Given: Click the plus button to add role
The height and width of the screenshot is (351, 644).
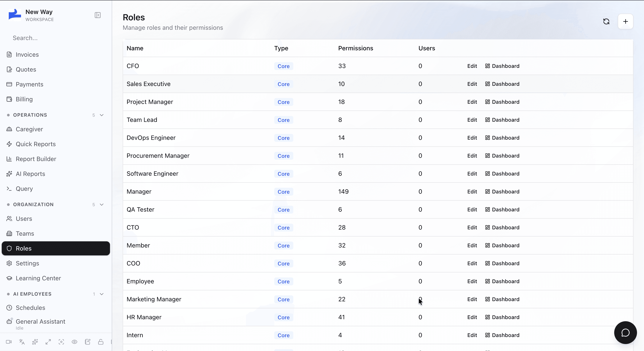Looking at the screenshot, I should pos(626,21).
